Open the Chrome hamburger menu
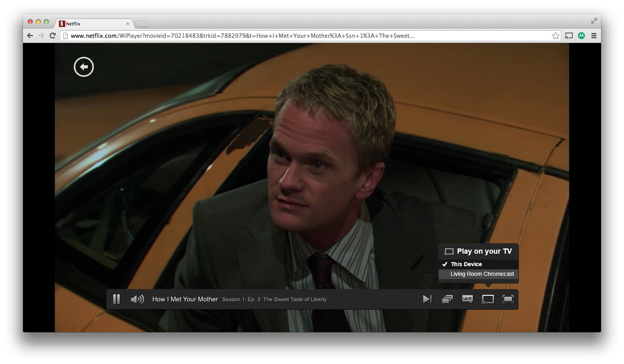624x364 pixels. tap(594, 36)
